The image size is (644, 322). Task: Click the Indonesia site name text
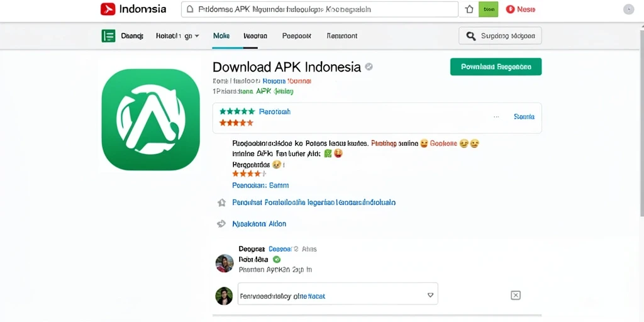coord(143,9)
